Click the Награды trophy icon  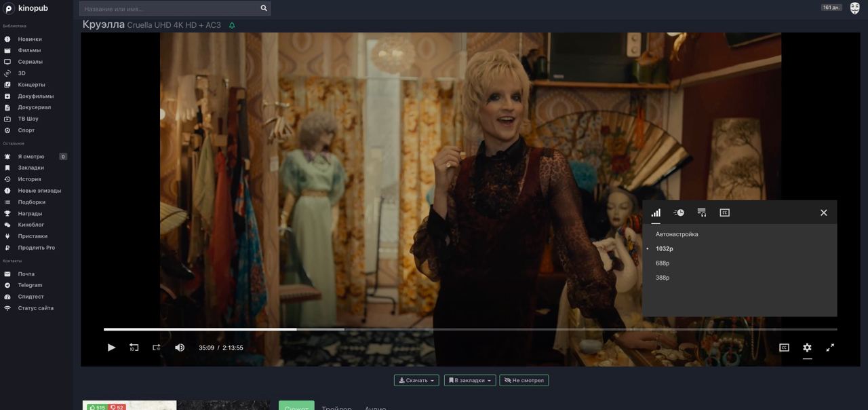coord(7,214)
